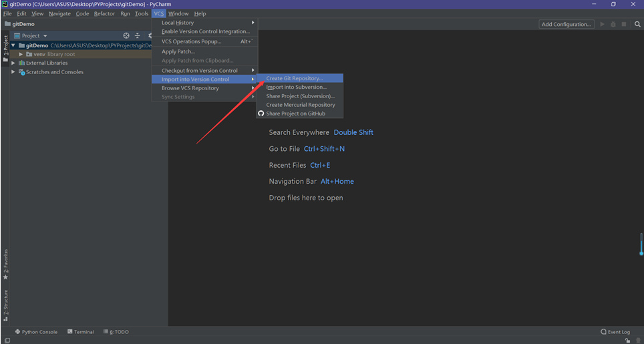Open Project panel settings gear icon
The width and height of the screenshot is (644, 344).
pyautogui.click(x=150, y=35)
